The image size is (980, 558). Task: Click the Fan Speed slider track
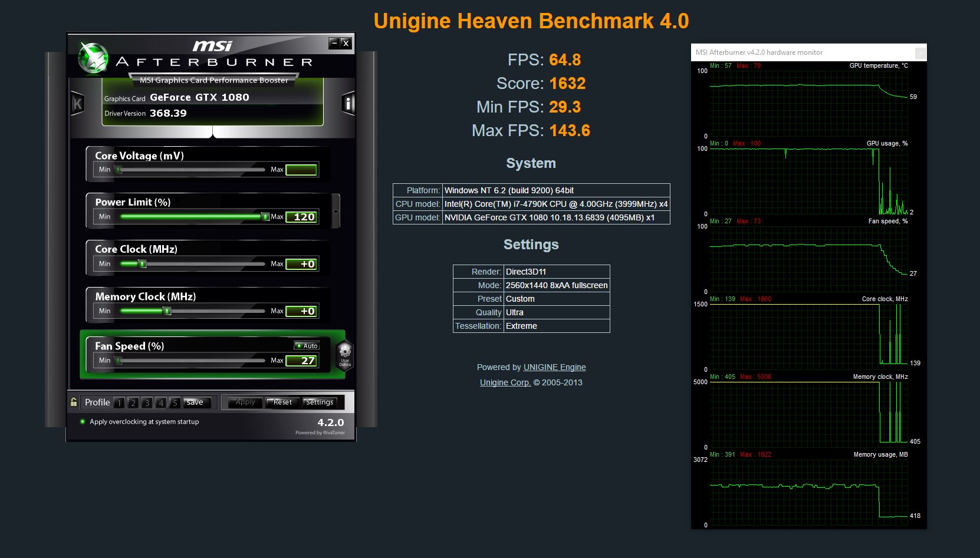click(192, 361)
